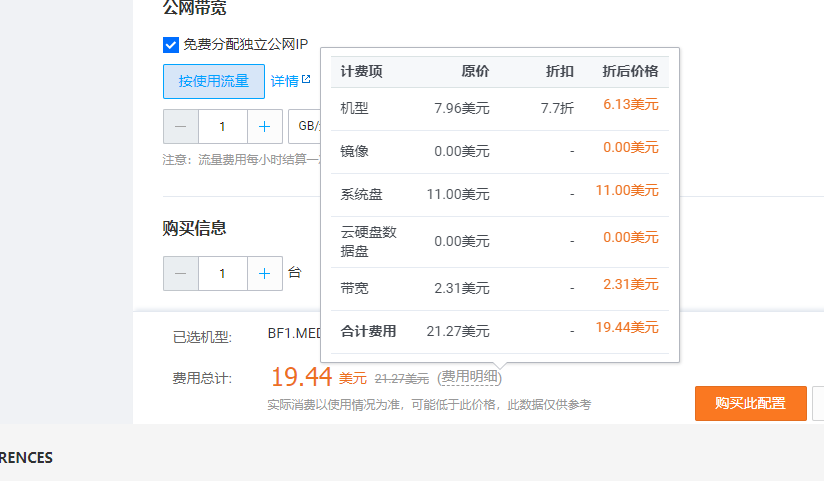
Task: Open the 详情 link
Action: [x=284, y=81]
